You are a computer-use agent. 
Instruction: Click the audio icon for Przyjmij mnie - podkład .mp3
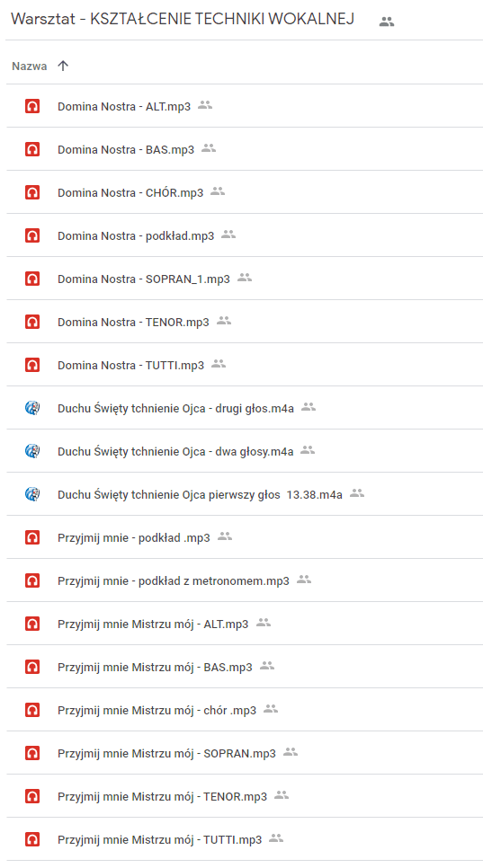32,537
